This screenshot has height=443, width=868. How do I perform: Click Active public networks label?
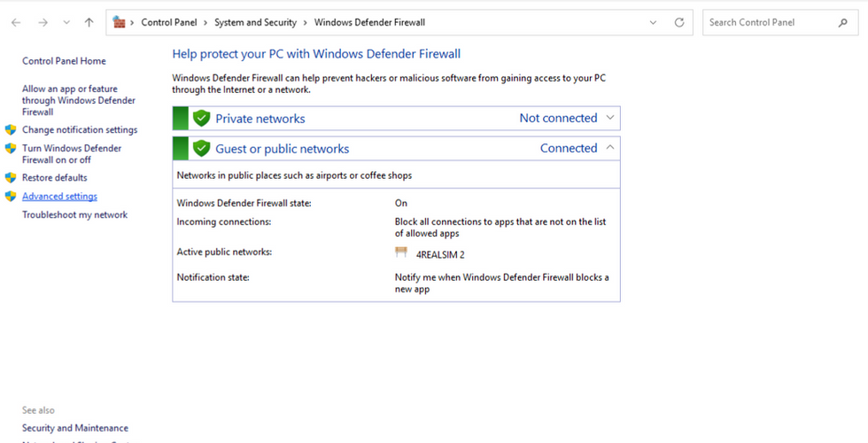(x=224, y=252)
